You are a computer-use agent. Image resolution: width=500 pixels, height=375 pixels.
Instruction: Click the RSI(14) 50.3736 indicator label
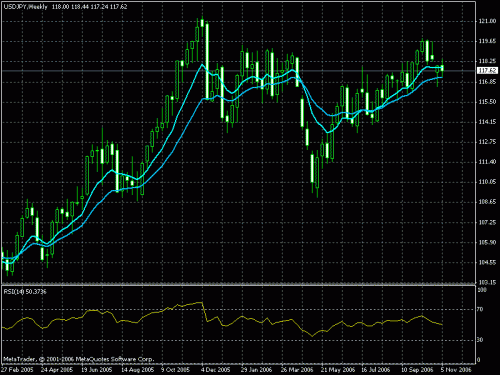[25, 292]
